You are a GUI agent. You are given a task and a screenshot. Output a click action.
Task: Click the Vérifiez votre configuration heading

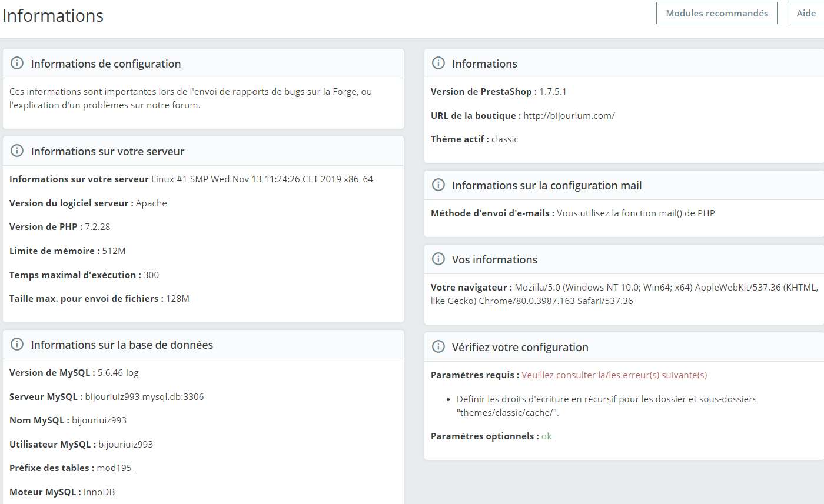pyautogui.click(x=520, y=347)
